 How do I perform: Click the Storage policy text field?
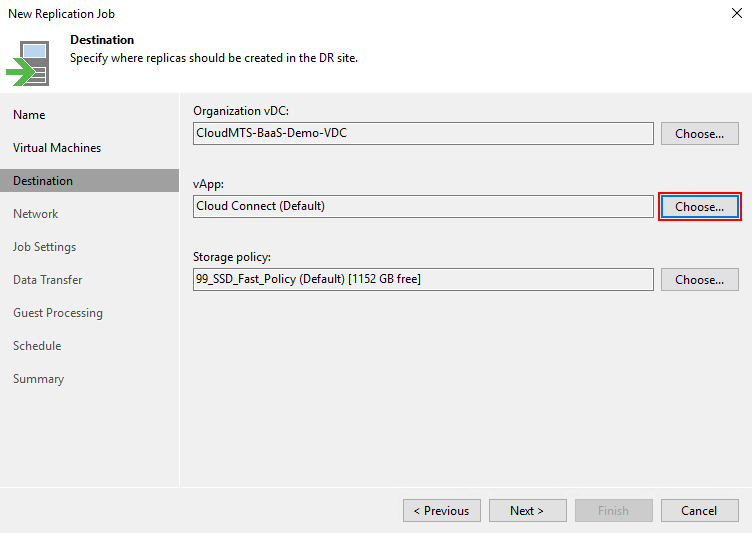pos(423,280)
